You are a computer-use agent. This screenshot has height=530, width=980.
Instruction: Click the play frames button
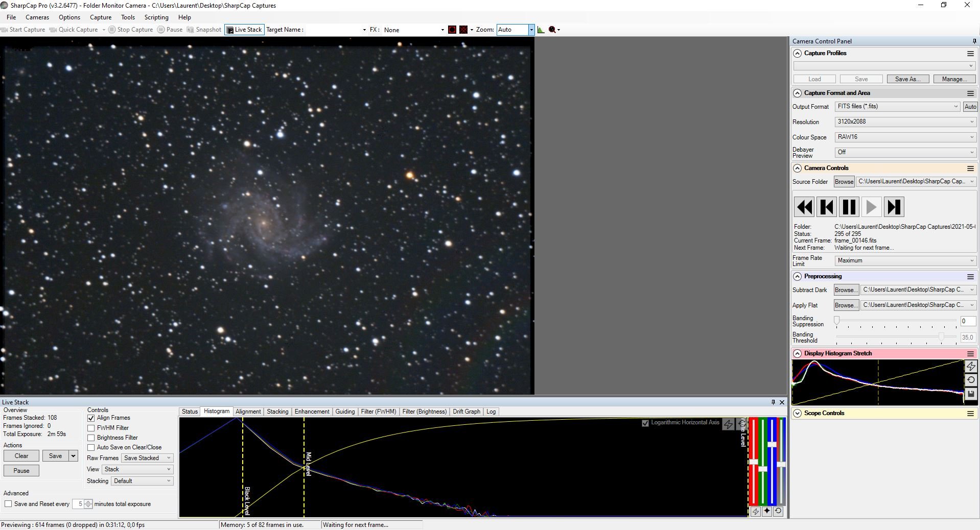click(872, 207)
